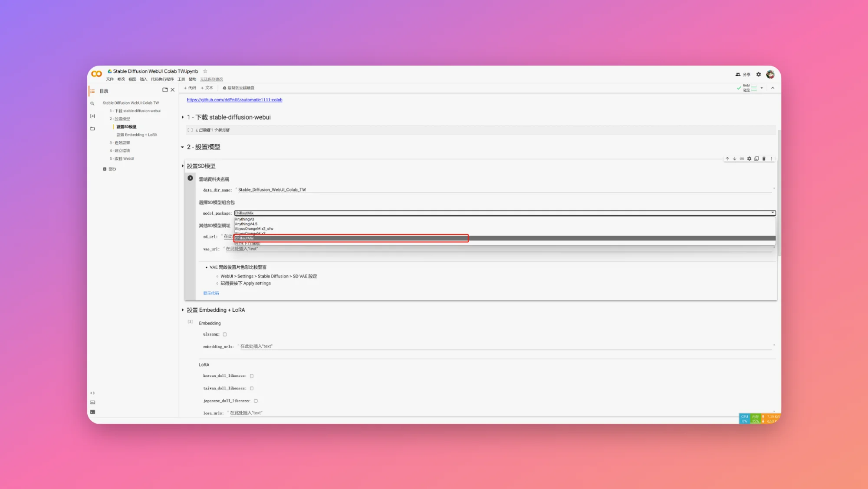Enable the ulzzang embedding checkbox
The height and width of the screenshot is (489, 868).
pos(225,334)
